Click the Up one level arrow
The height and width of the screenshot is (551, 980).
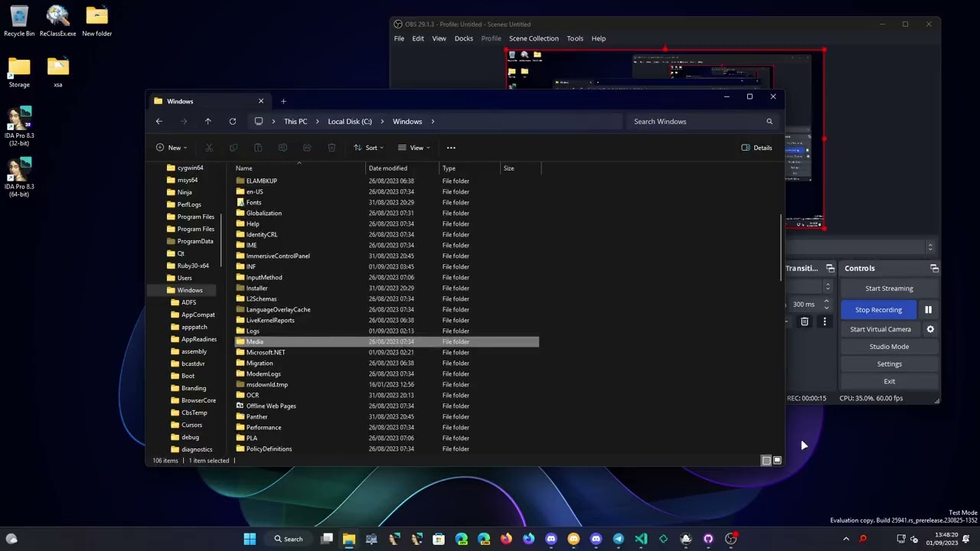click(x=207, y=122)
